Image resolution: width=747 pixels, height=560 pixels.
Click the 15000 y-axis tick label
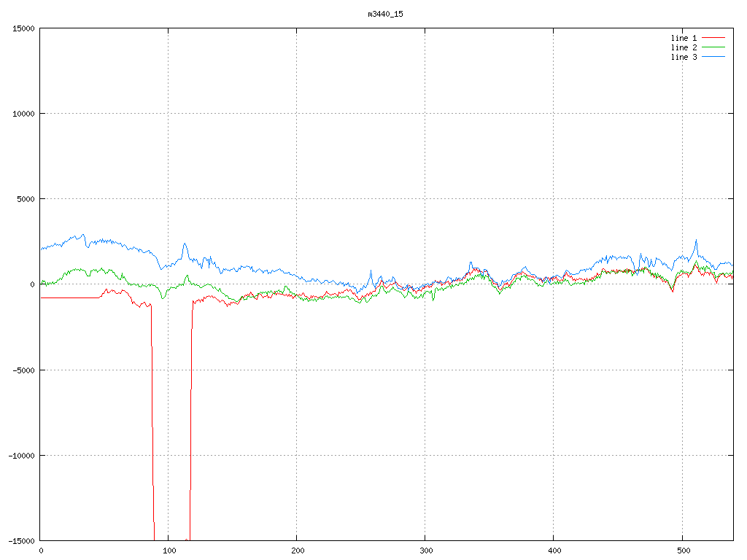(x=23, y=28)
